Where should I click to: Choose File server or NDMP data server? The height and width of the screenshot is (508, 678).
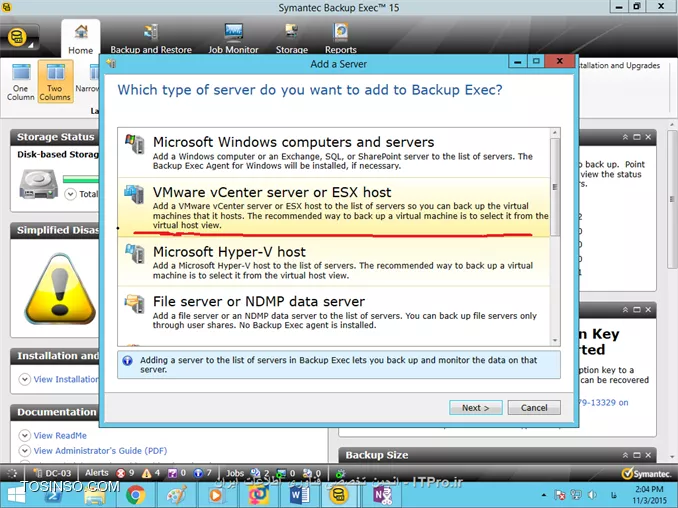click(x=334, y=311)
